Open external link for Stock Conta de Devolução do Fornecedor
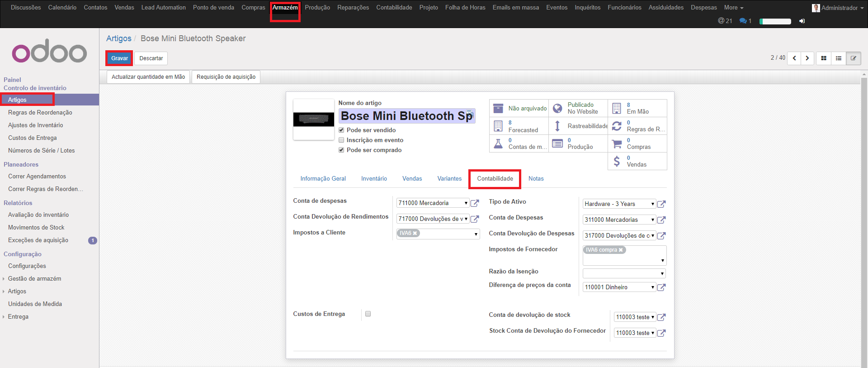 coord(661,333)
